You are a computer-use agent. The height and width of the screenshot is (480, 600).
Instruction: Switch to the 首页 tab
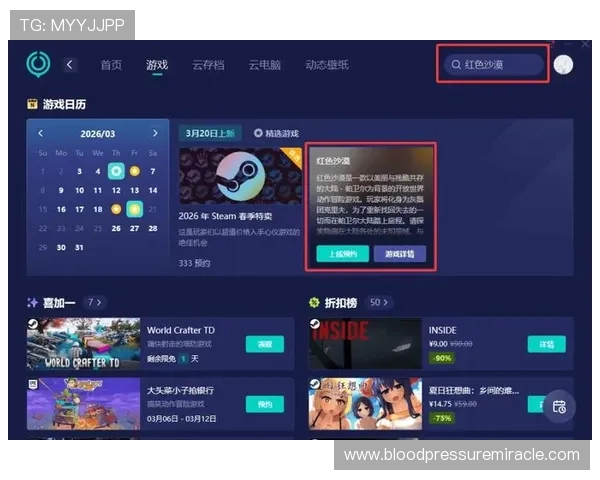tap(111, 65)
